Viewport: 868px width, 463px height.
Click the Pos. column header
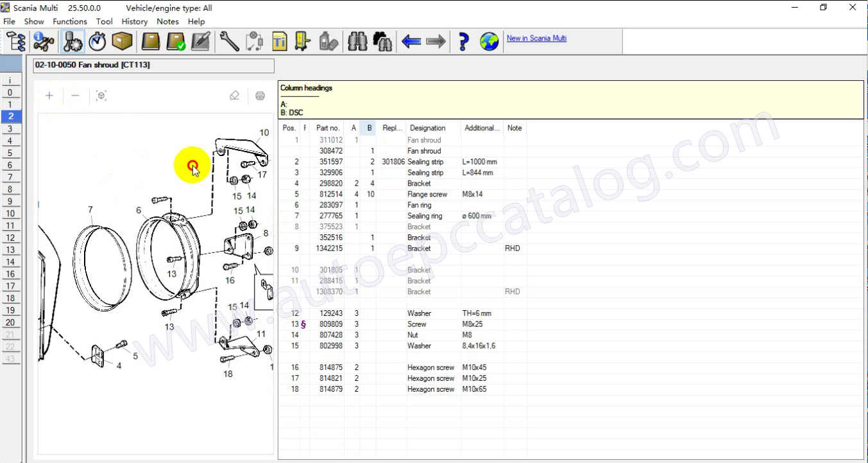289,128
